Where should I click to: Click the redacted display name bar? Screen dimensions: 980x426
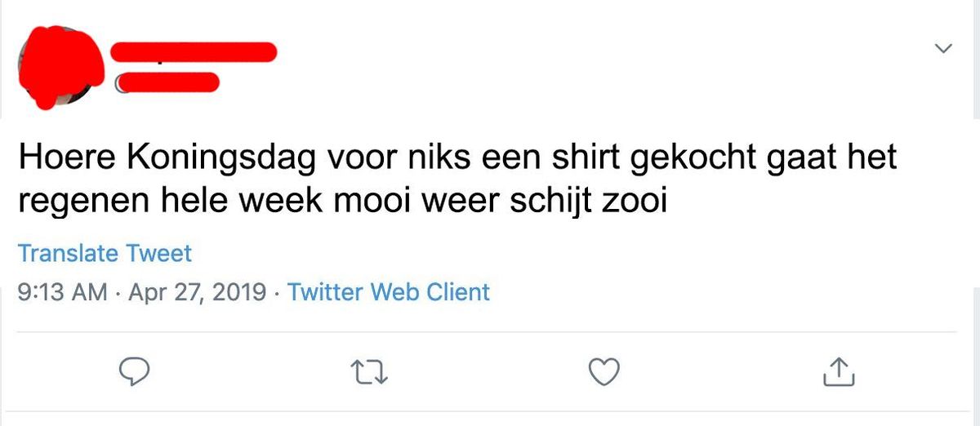pyautogui.click(x=194, y=51)
